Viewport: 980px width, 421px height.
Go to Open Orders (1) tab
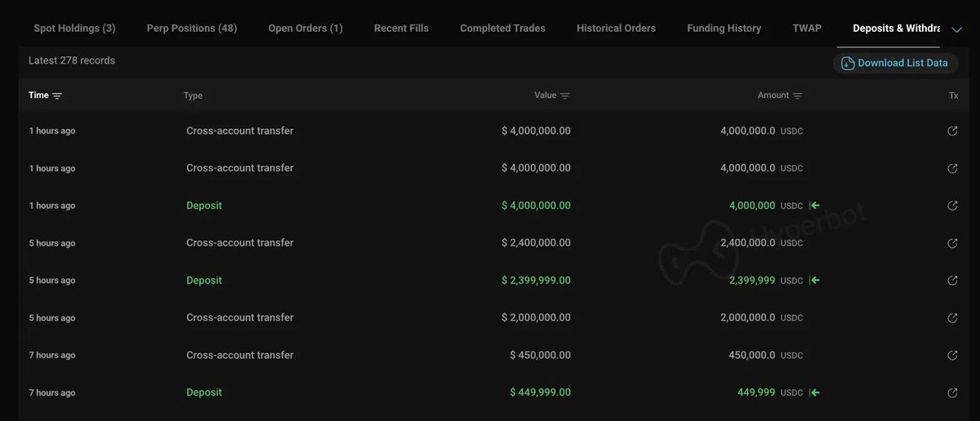point(305,28)
